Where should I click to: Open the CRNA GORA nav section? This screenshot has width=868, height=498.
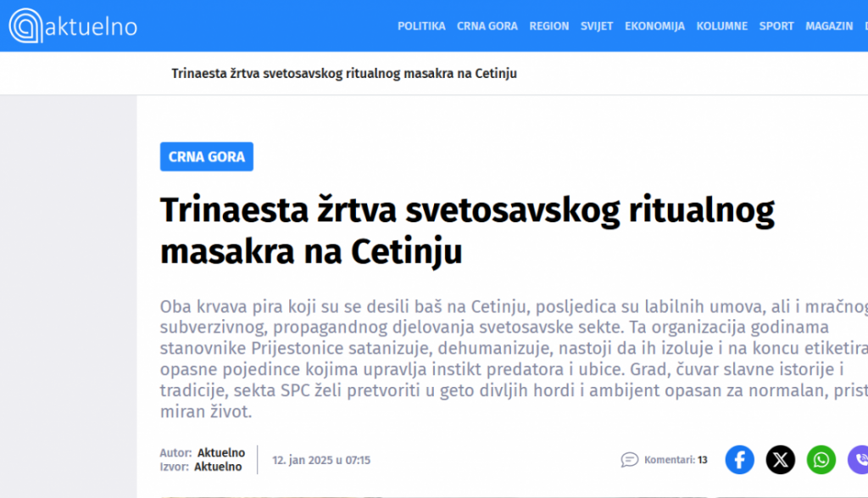487,26
